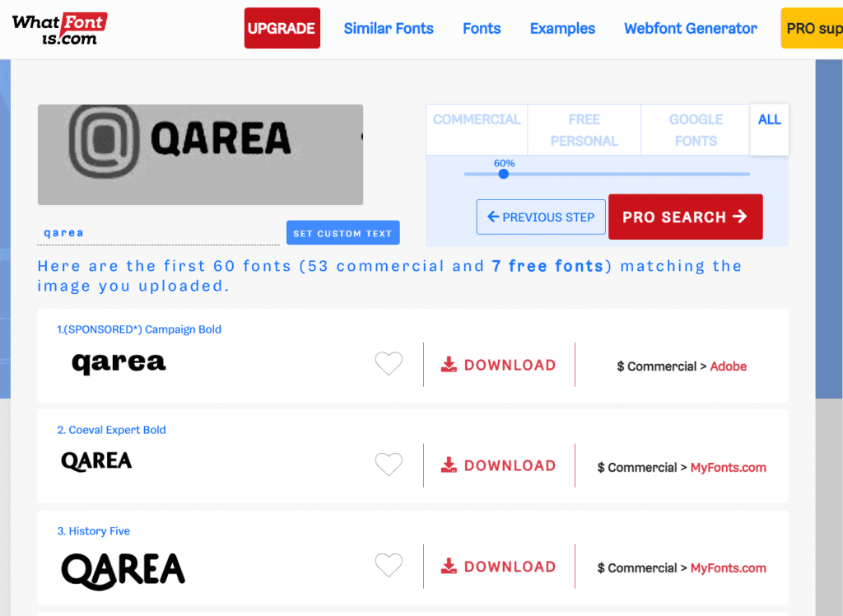Image resolution: width=843 pixels, height=616 pixels.
Task: Open the Coeval Expert Bold font title
Action: pyautogui.click(x=111, y=430)
